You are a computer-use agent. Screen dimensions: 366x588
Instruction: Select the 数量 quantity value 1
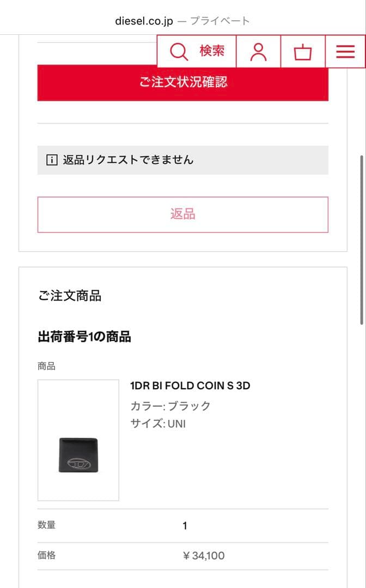(x=185, y=525)
